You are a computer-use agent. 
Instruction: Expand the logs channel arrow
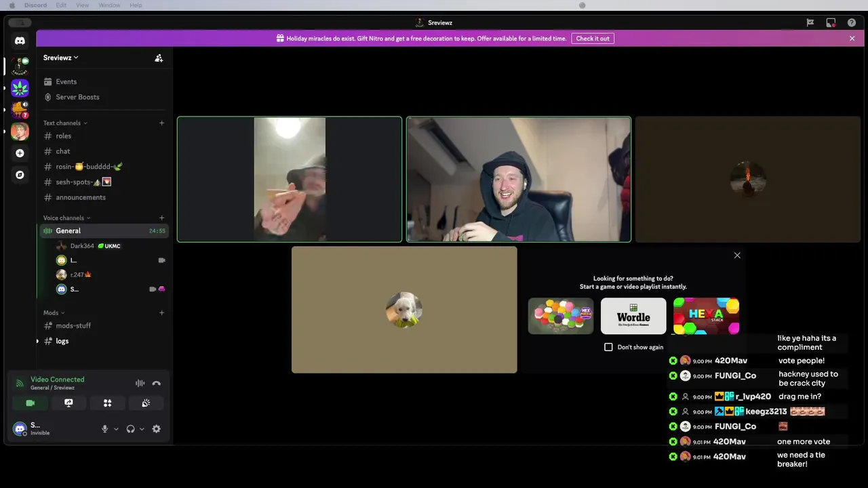pyautogui.click(x=37, y=341)
